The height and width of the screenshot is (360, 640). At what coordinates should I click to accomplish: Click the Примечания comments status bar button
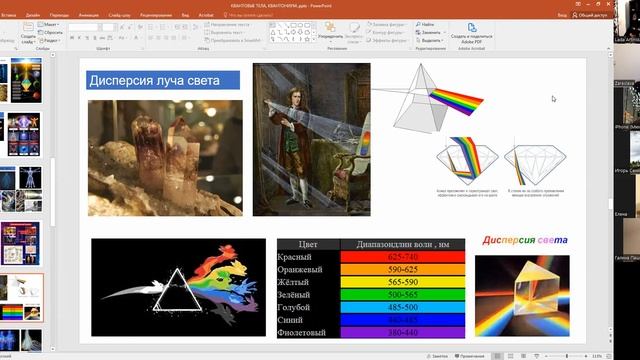469,356
